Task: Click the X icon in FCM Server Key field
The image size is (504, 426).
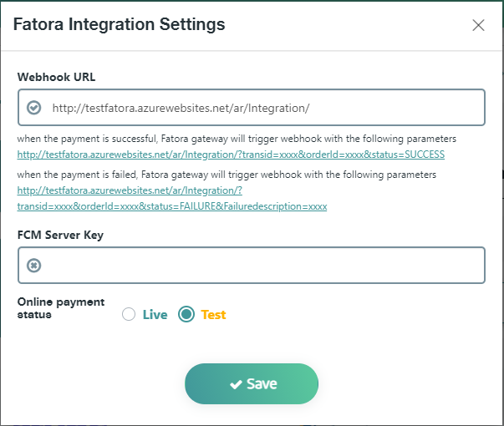Action: point(33,266)
